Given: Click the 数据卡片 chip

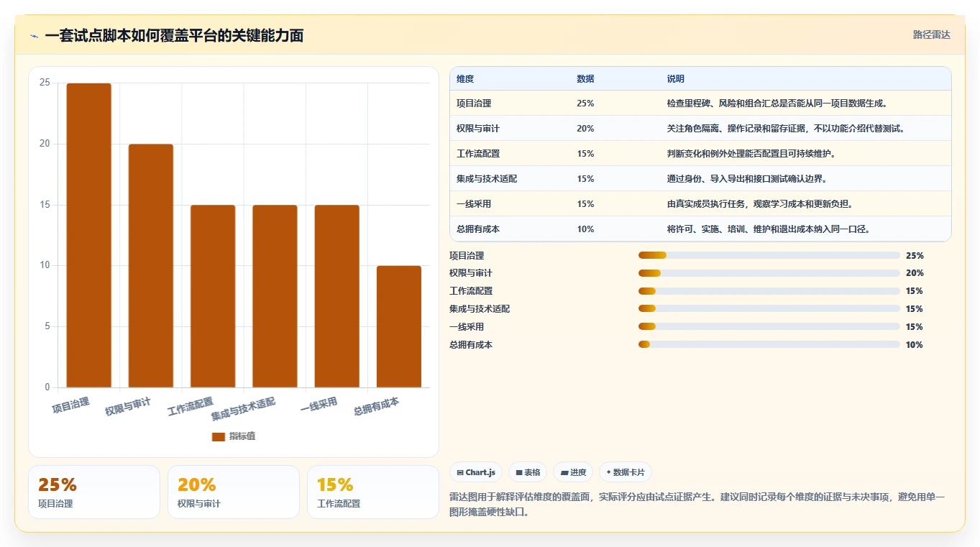Looking at the screenshot, I should (626, 472).
